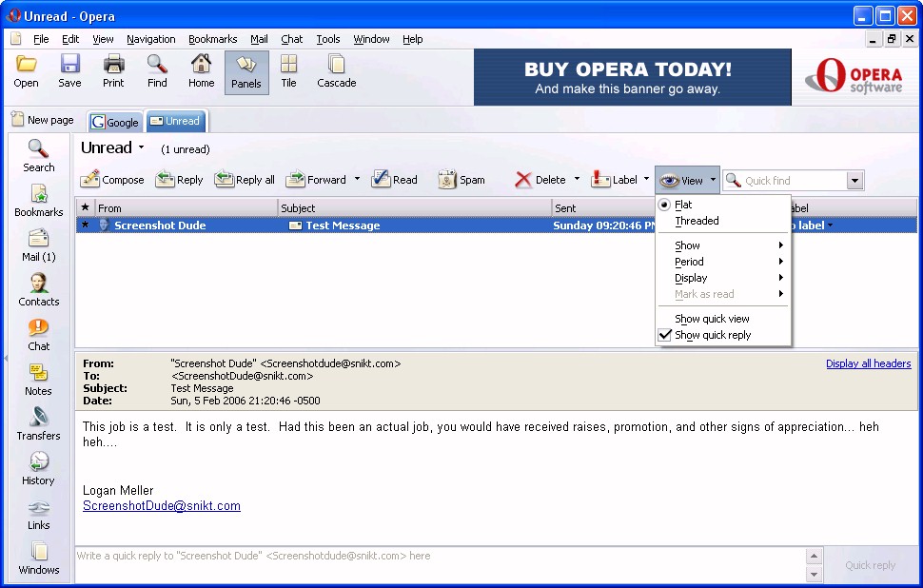Click into the quick reply text field
This screenshot has width=923, height=588.
point(438,563)
